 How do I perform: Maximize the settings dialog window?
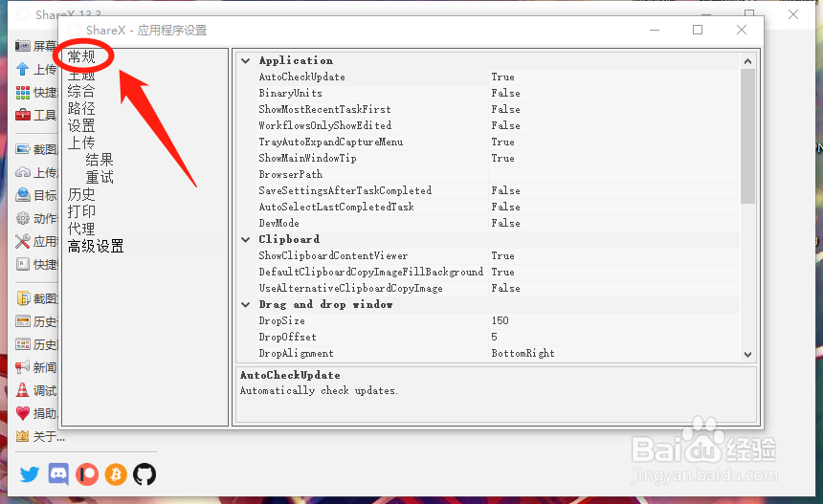(698, 30)
